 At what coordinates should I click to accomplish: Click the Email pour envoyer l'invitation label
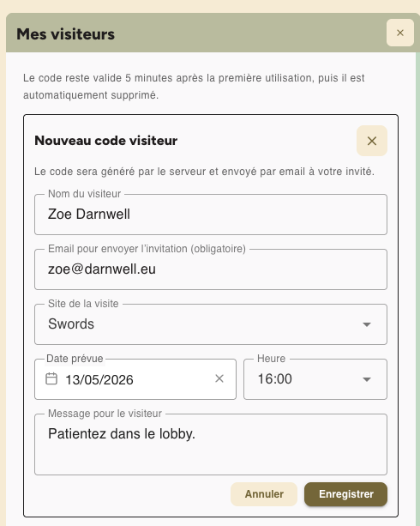pyautogui.click(x=147, y=249)
